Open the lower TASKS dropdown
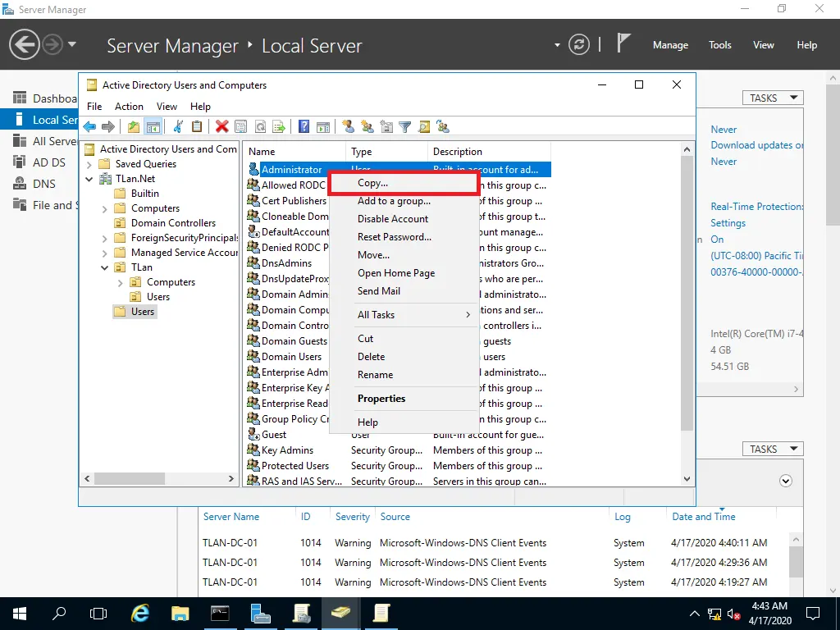This screenshot has height=630, width=840. pos(773,449)
